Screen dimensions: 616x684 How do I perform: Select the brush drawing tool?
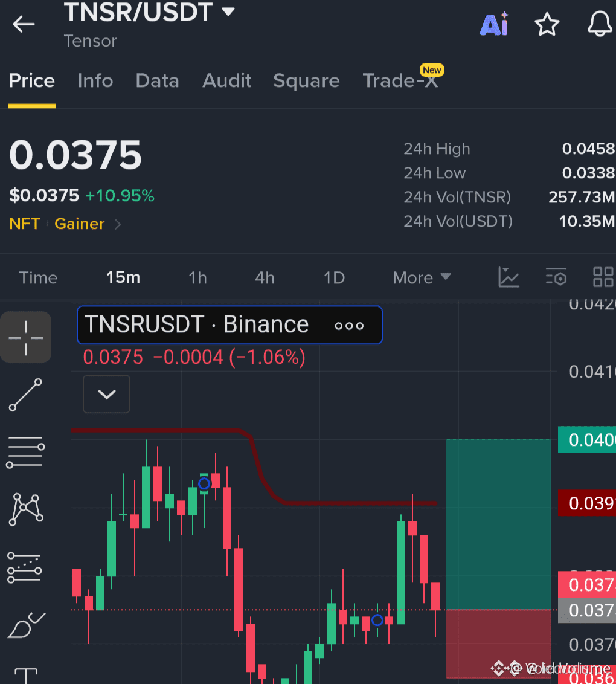click(x=26, y=625)
